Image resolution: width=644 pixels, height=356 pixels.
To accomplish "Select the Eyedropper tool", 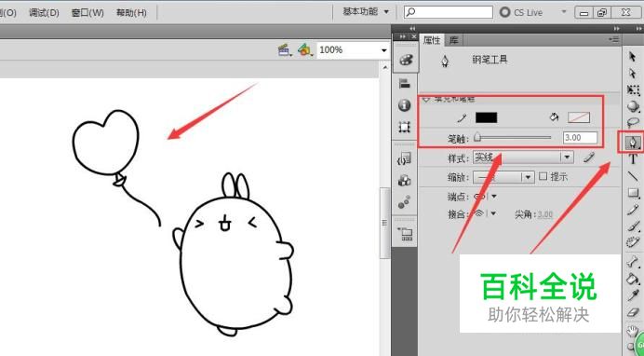I will coord(633,295).
